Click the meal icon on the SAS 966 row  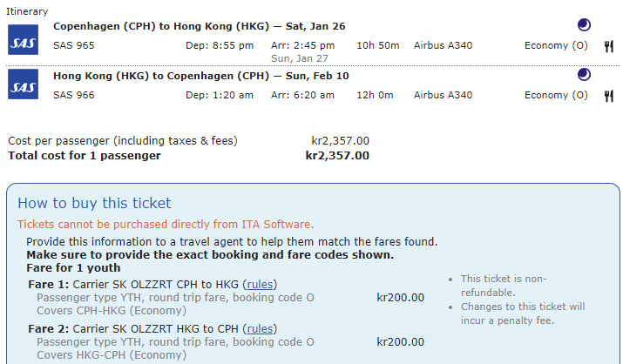tap(609, 96)
